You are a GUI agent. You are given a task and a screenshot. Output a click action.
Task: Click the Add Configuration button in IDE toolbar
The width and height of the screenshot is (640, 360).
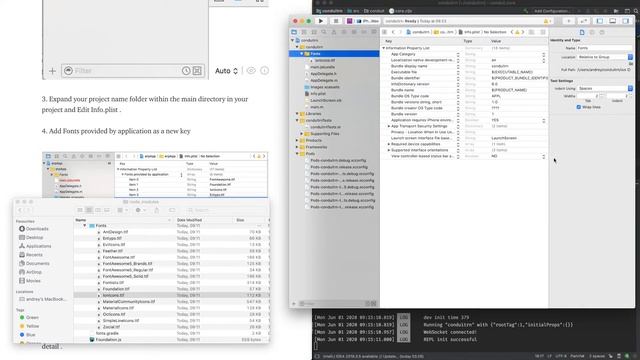[x=551, y=11]
